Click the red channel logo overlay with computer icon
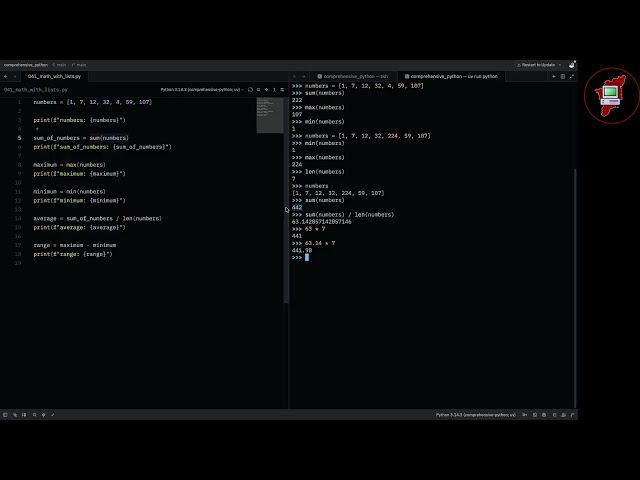Viewport: 640px width, 480px height. pos(611,96)
